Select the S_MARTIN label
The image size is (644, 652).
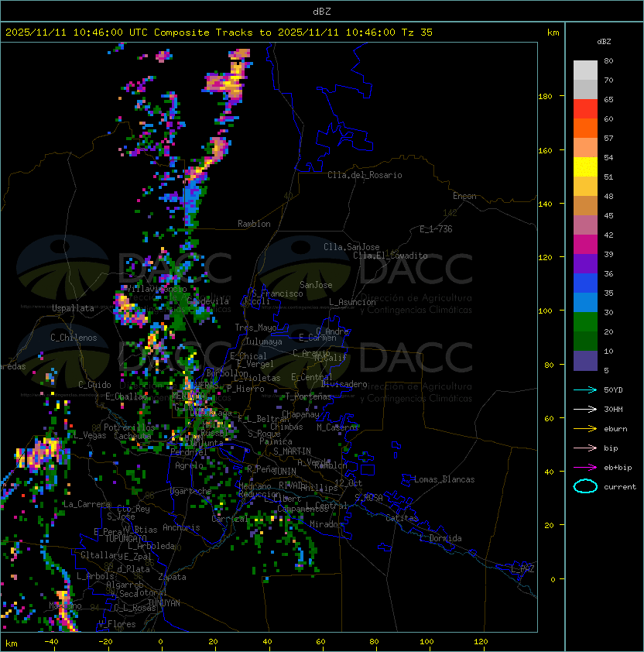coord(292,451)
